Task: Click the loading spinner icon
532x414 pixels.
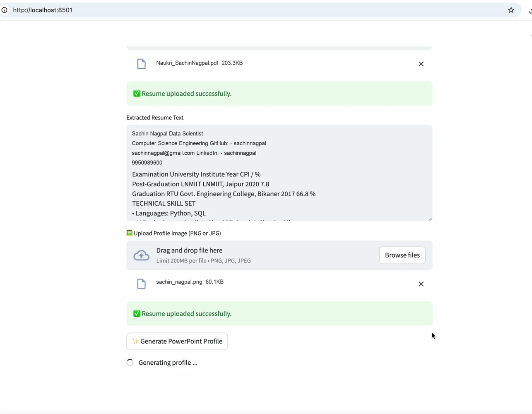Action: [130, 363]
